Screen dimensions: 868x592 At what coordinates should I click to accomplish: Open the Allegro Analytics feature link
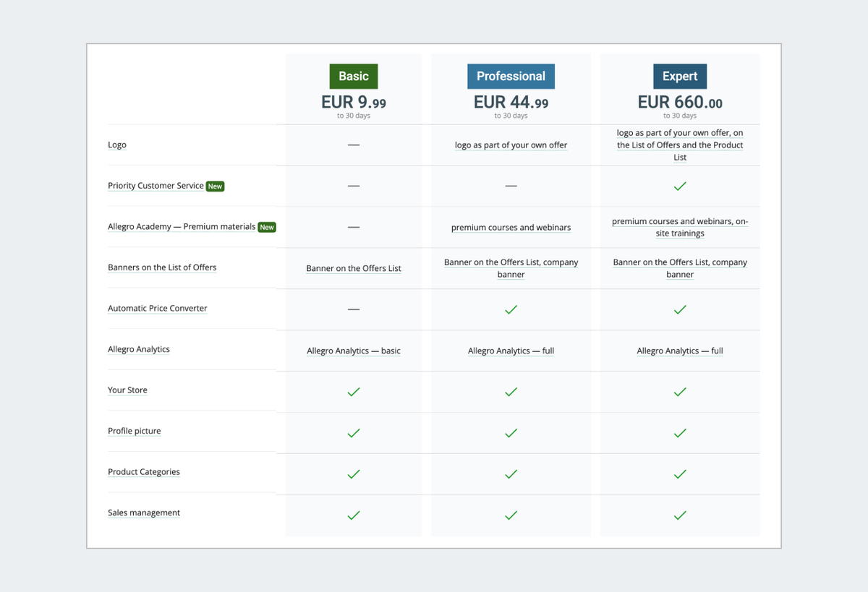click(x=139, y=349)
